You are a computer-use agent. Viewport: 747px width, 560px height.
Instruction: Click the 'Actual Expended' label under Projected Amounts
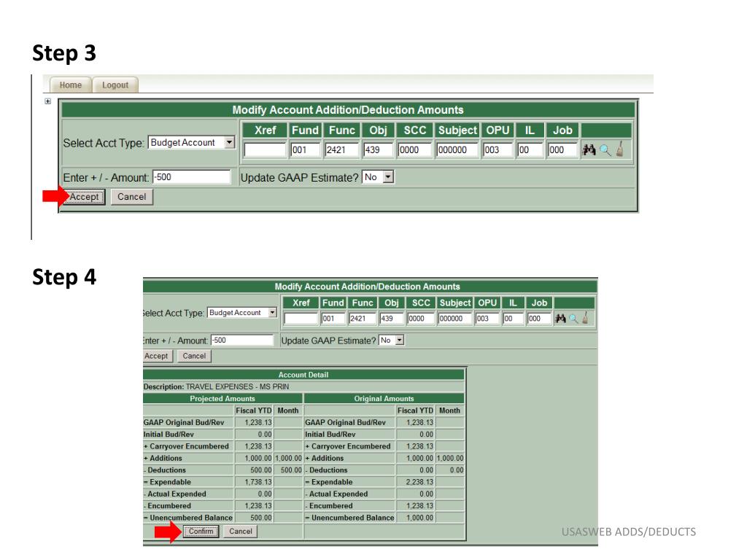pos(177,494)
